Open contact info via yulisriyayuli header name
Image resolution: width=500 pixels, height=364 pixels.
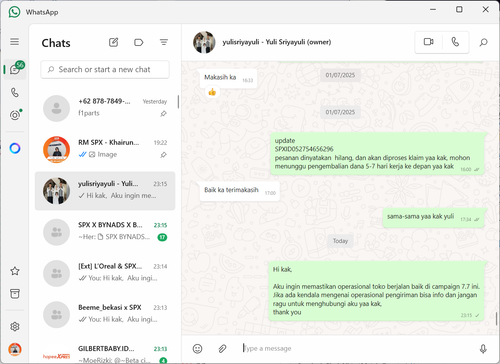(x=277, y=42)
